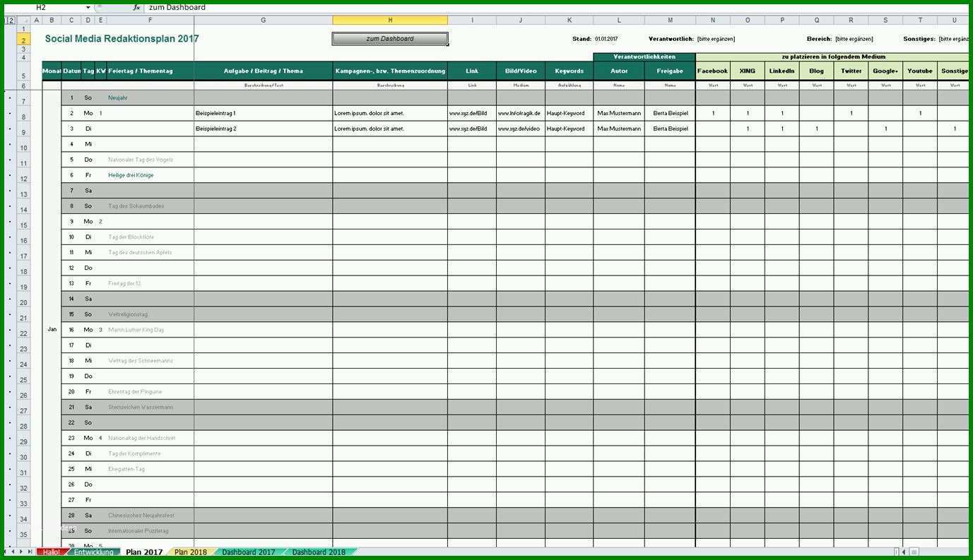Click the 'Youtube' column header

pos(920,71)
